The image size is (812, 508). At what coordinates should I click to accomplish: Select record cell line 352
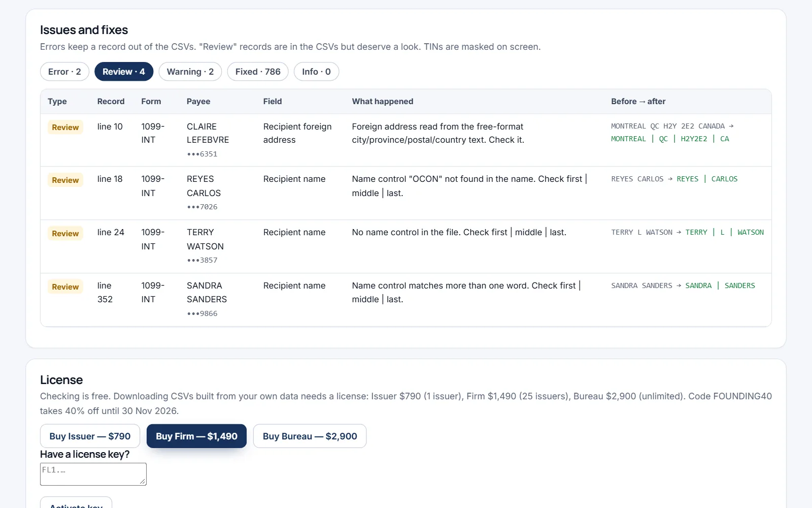(105, 293)
